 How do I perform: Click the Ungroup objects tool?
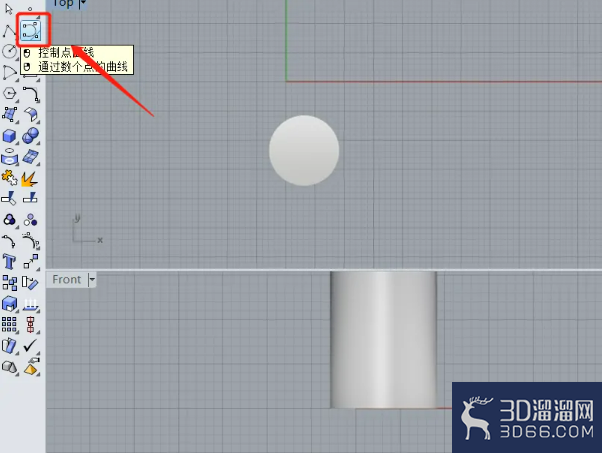tap(31, 220)
